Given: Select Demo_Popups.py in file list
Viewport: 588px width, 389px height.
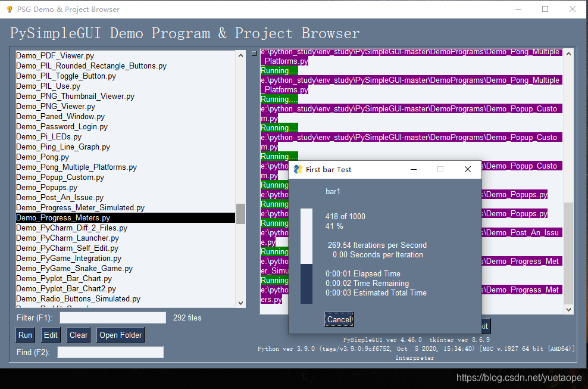Looking at the screenshot, I should point(125,188).
